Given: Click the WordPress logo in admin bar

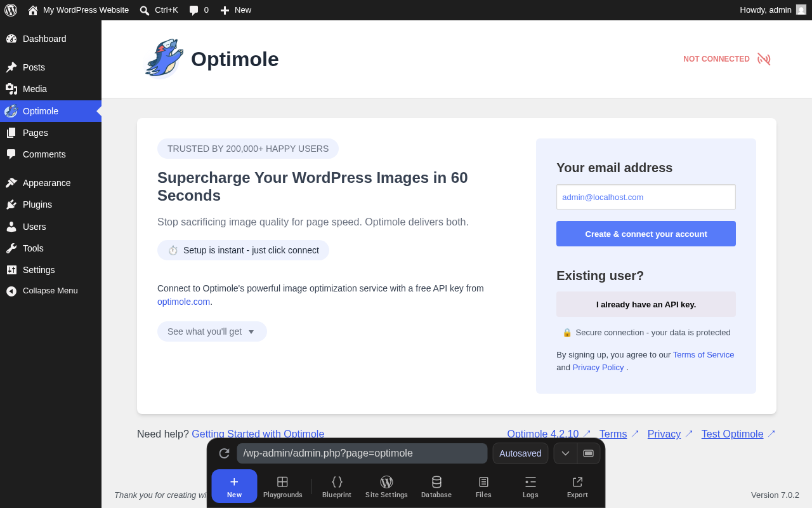Looking at the screenshot, I should [11, 10].
